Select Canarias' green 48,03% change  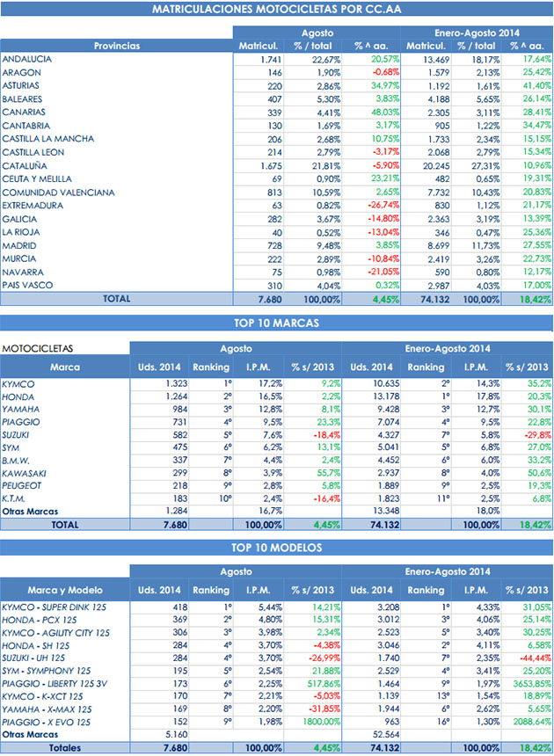pyautogui.click(x=385, y=112)
